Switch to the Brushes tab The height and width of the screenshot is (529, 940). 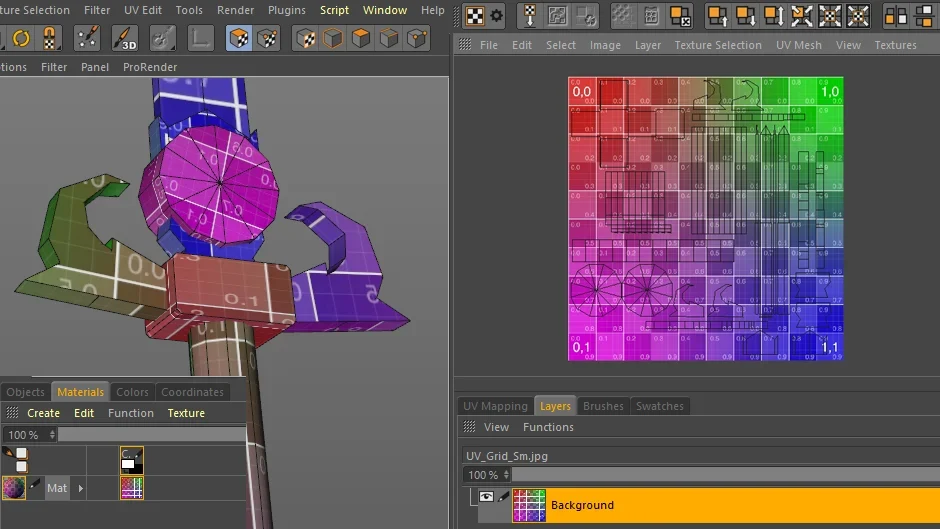click(x=603, y=406)
